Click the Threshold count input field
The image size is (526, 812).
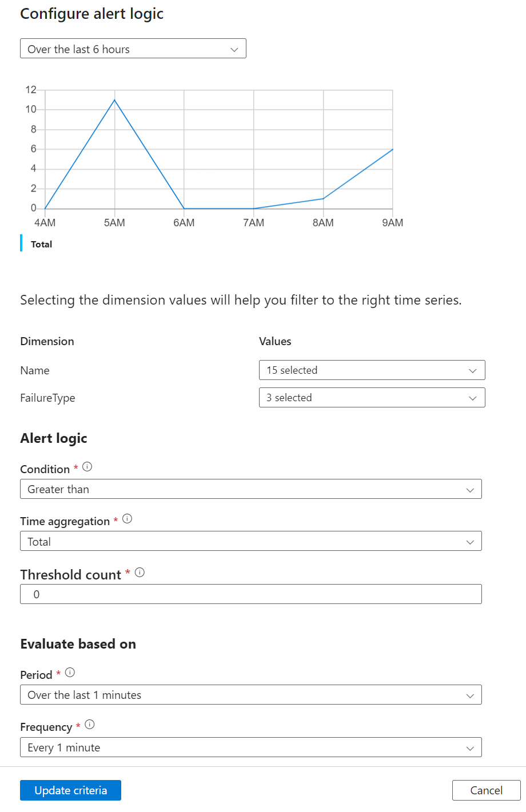coord(250,594)
